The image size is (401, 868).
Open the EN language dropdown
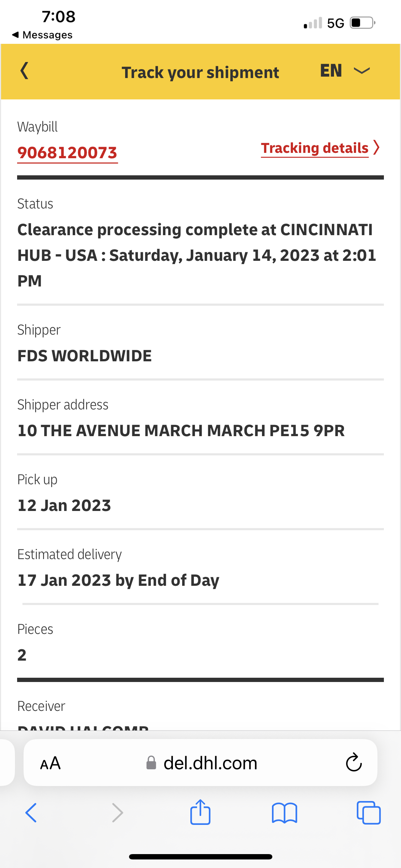(331, 71)
